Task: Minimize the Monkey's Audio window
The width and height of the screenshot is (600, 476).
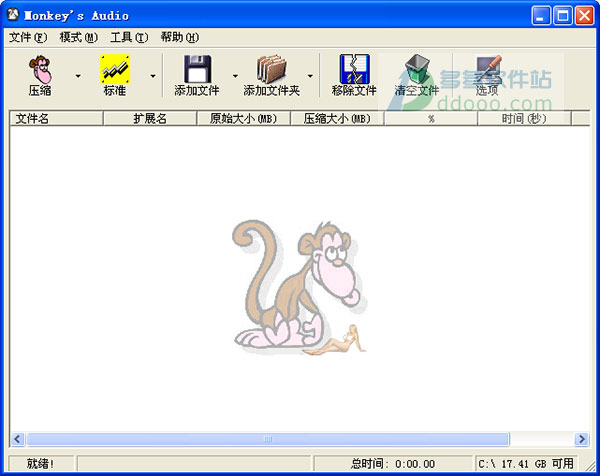Action: [541, 15]
